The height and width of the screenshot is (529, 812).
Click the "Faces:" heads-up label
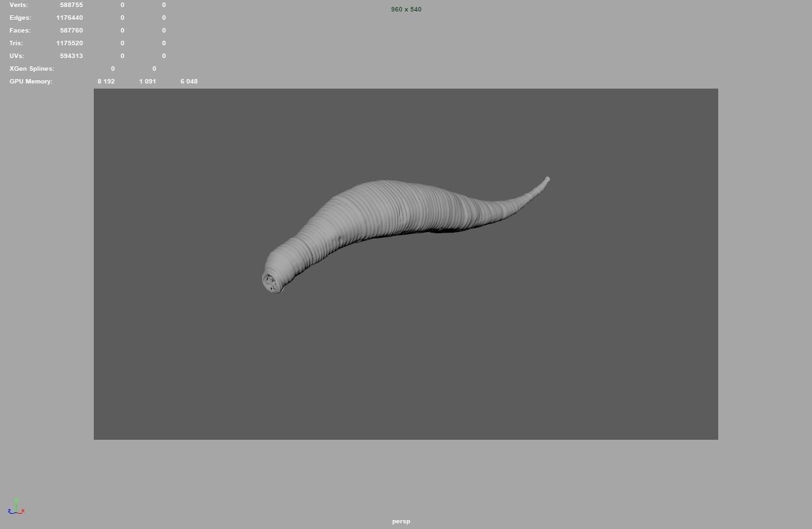[x=20, y=31]
